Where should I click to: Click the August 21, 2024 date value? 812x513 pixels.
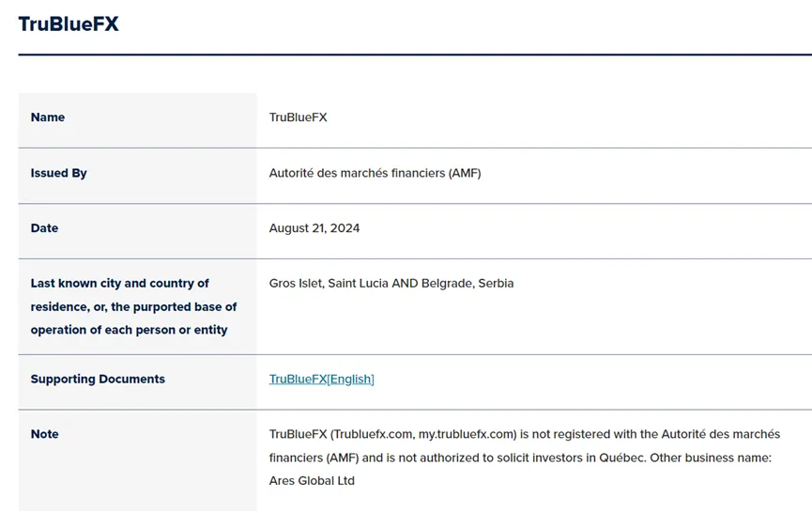tap(314, 228)
